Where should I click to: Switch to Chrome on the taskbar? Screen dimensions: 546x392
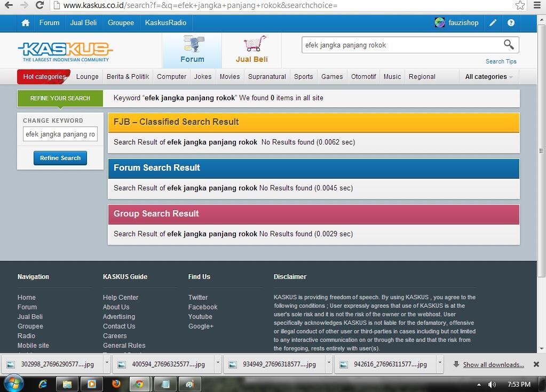(139, 384)
